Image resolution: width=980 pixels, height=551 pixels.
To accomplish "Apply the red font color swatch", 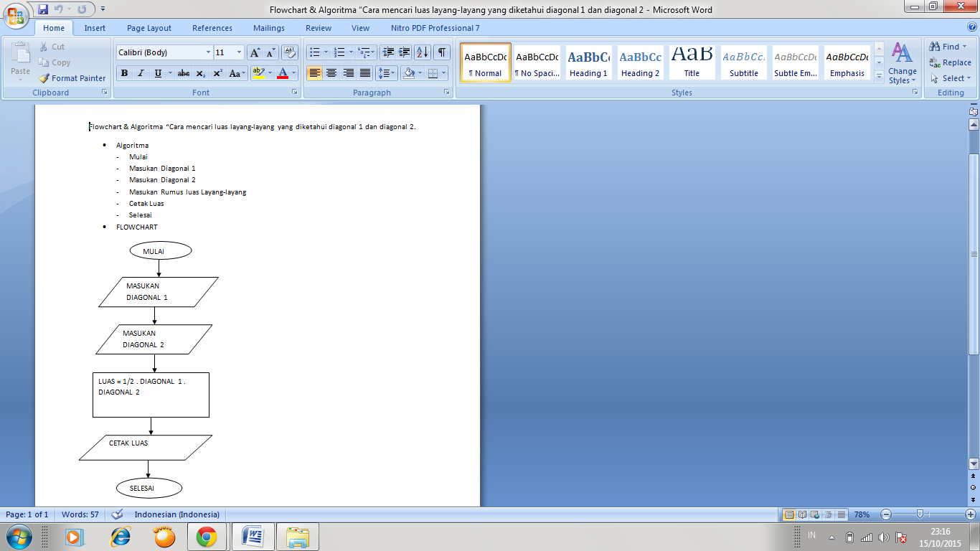I will click(x=283, y=73).
